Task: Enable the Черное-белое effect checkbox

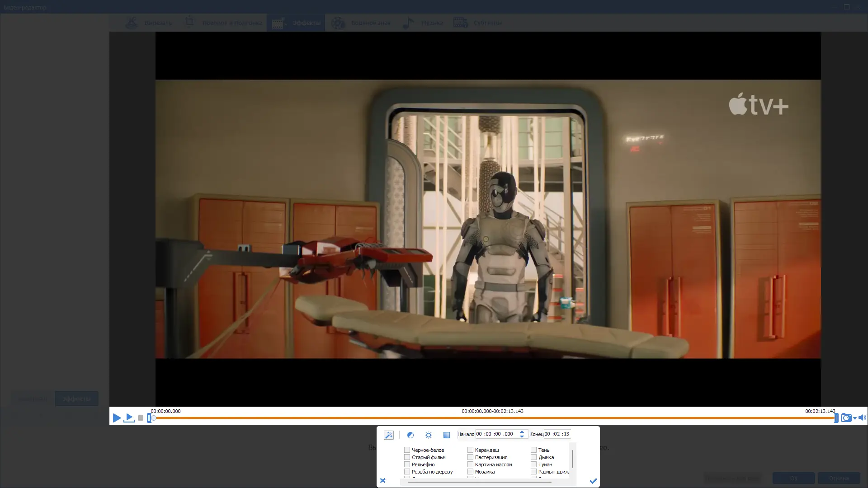Action: pos(407,450)
